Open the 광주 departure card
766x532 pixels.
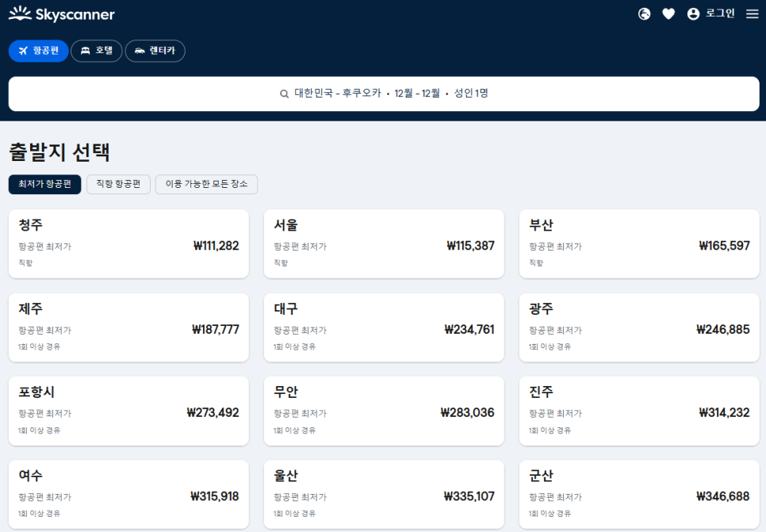639,327
